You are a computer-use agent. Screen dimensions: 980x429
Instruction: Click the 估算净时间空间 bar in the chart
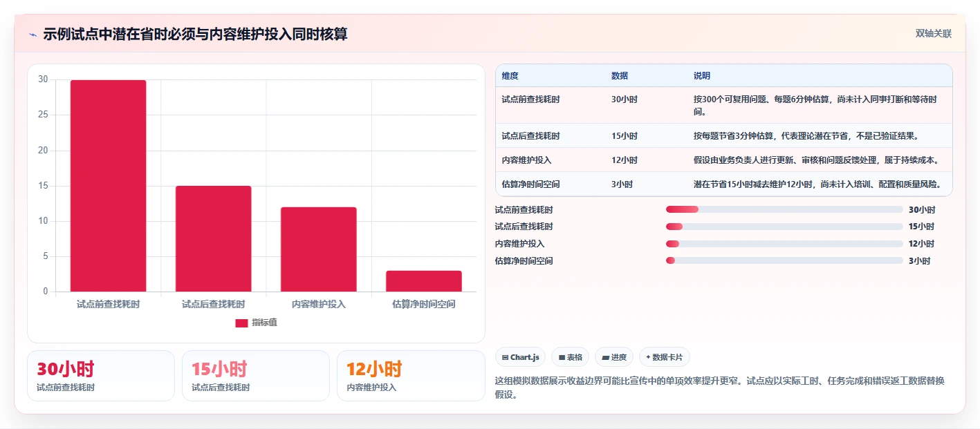[423, 281]
